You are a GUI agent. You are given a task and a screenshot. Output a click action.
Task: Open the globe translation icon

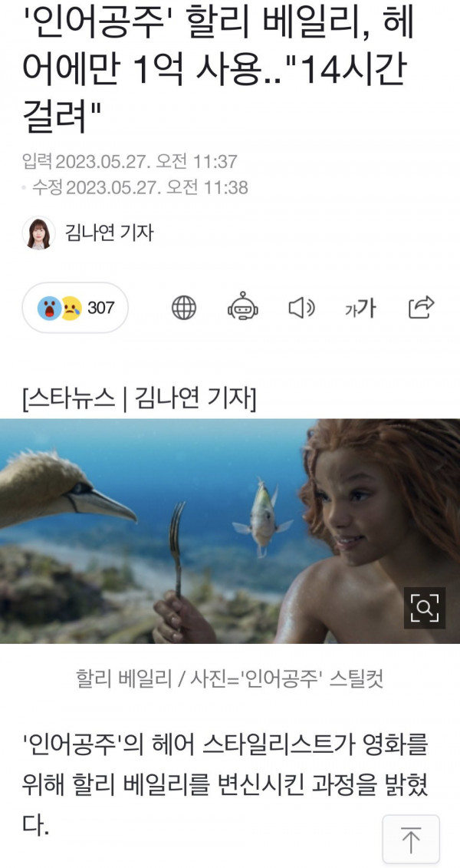pos(183,308)
